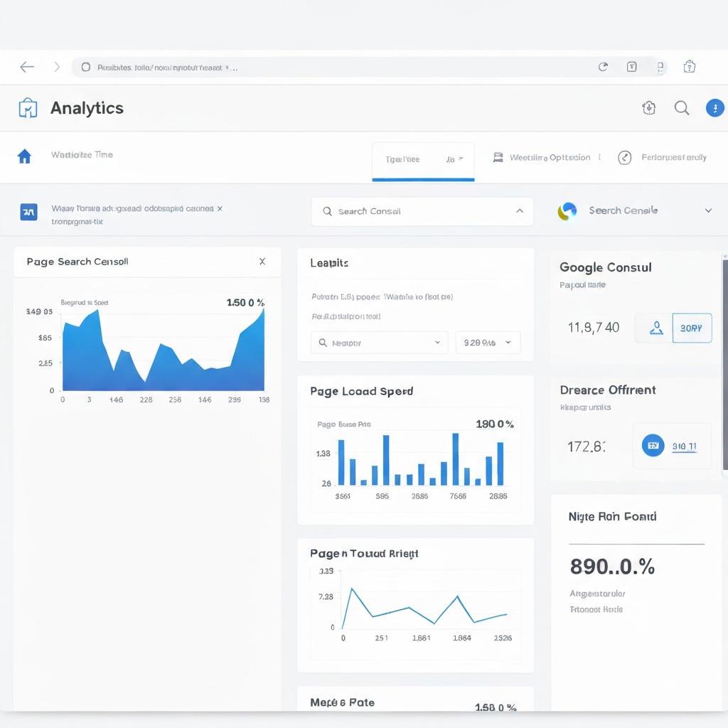Click the user icon beside 11,8,7 40
The width and height of the screenshot is (728, 728).
coord(656,328)
